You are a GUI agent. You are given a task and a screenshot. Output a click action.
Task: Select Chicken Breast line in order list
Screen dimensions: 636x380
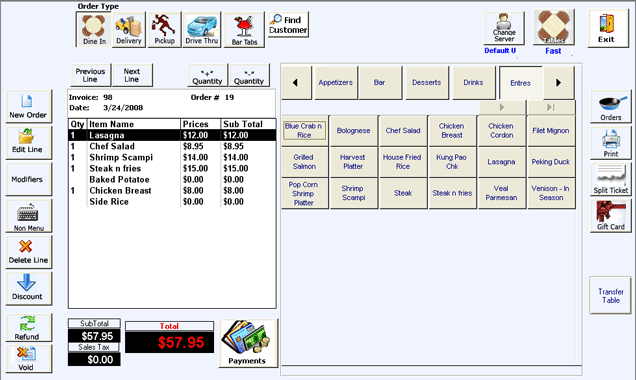(x=172, y=191)
